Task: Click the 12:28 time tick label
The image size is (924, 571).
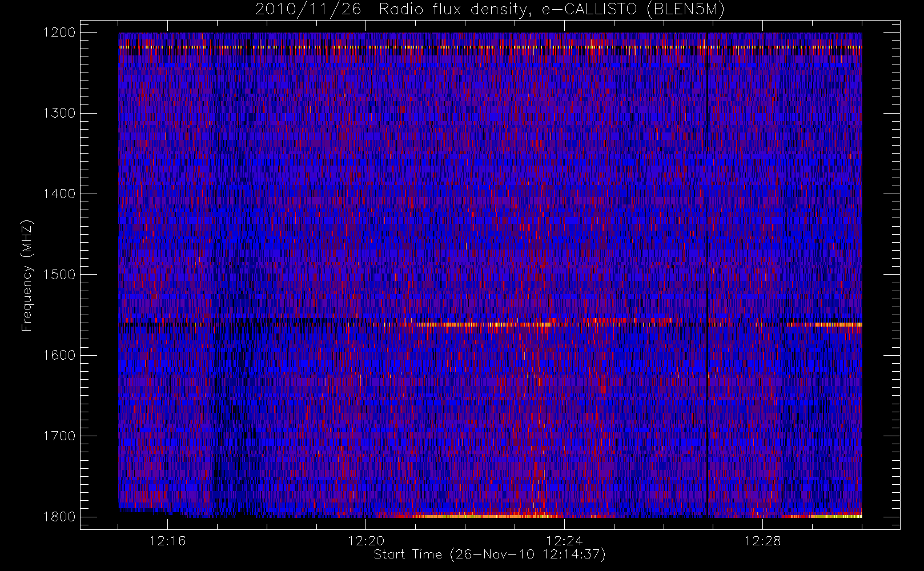Action: pyautogui.click(x=762, y=541)
